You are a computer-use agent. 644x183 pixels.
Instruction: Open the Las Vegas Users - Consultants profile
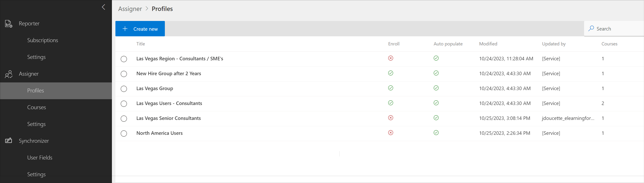(169, 103)
